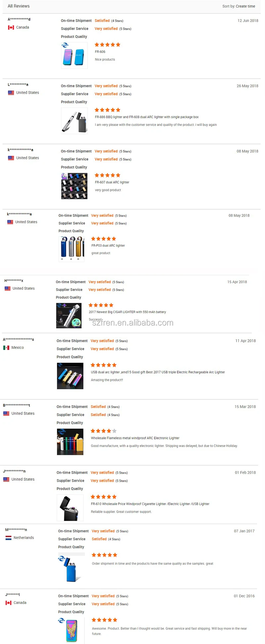The image size is (265, 644).
Task: Click the Canada flag icon beside reviewer A***d
Action: point(10,27)
